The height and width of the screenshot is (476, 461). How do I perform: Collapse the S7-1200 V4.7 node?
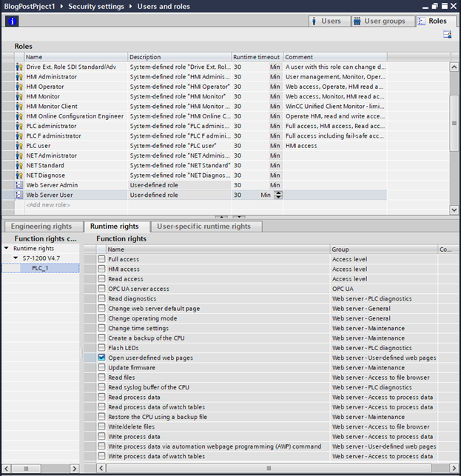tap(16, 258)
